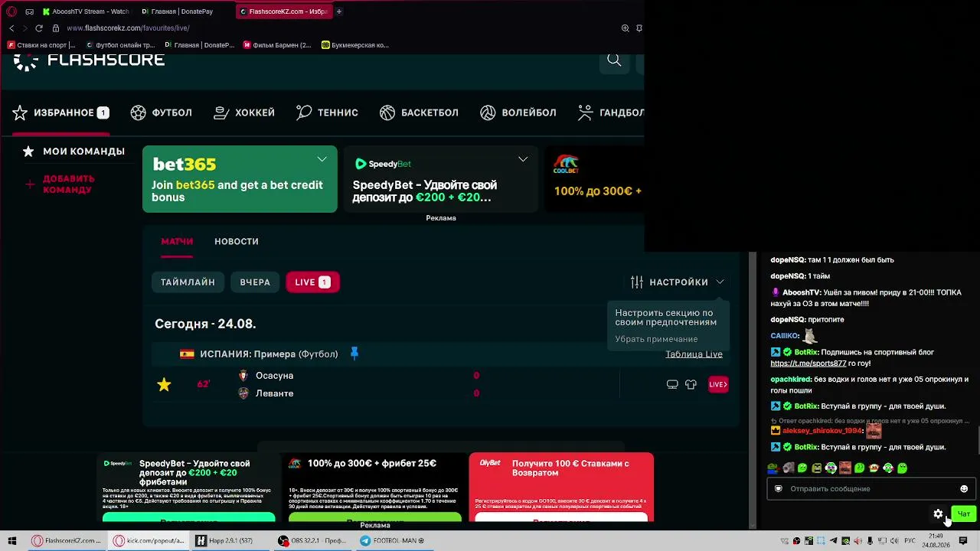Click the green Чат button
980x551 pixels.
tap(963, 514)
